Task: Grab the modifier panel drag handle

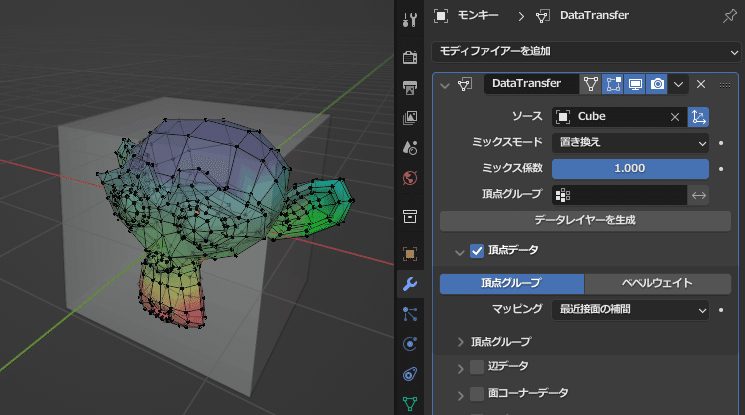Action: tap(725, 85)
